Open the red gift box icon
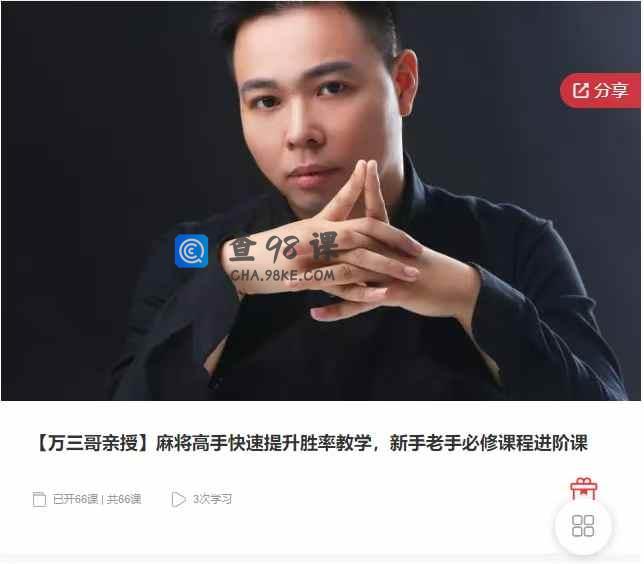This screenshot has width=644, height=564. point(584,488)
